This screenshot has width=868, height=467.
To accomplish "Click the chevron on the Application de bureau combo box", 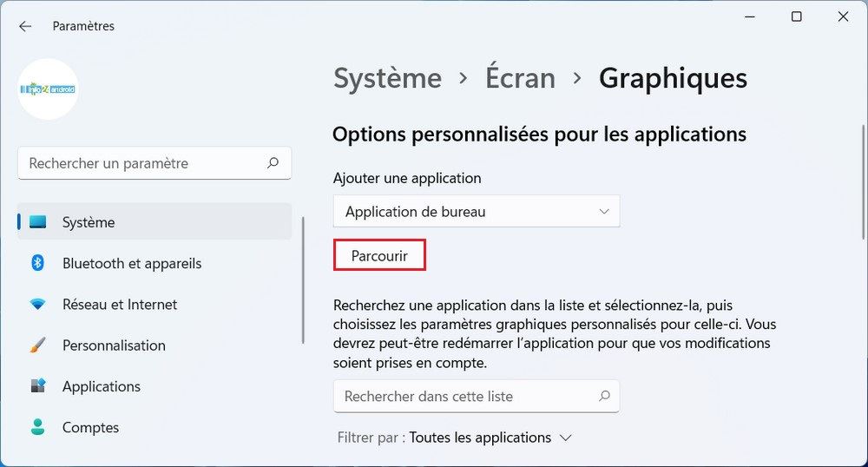I will (x=604, y=211).
